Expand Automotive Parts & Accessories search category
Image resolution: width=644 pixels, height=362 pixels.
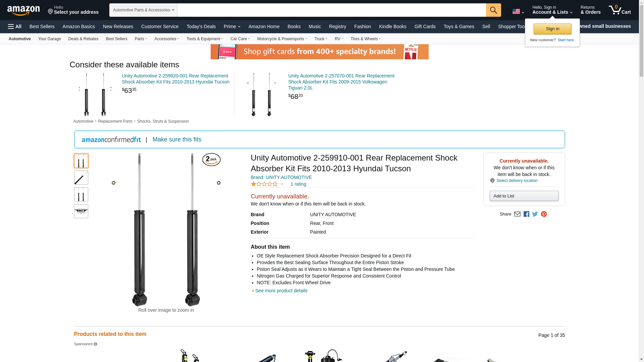pos(143,10)
